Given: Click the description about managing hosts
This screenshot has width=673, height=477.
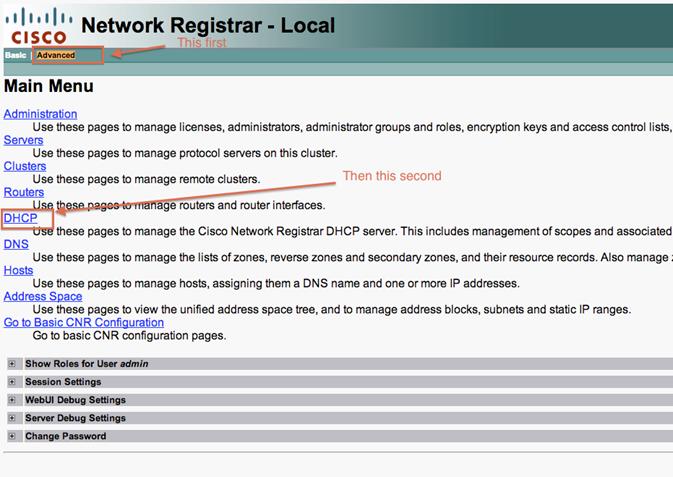Looking at the screenshot, I should [x=276, y=283].
